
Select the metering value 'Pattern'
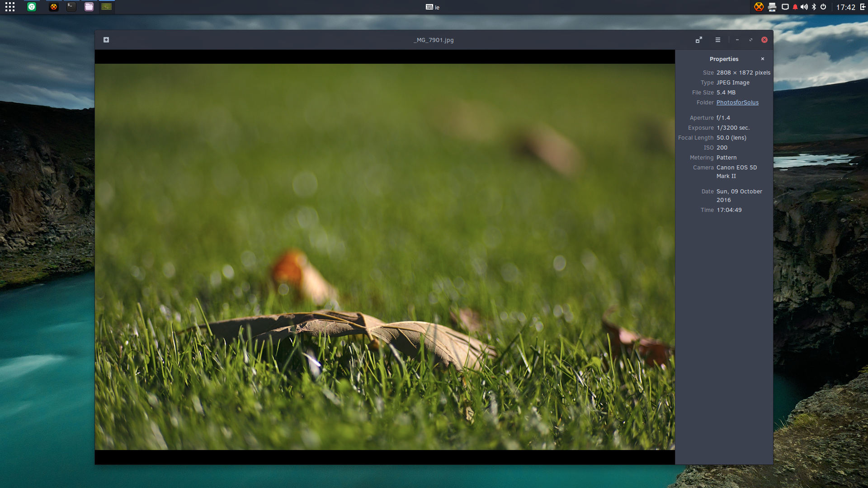coord(726,158)
